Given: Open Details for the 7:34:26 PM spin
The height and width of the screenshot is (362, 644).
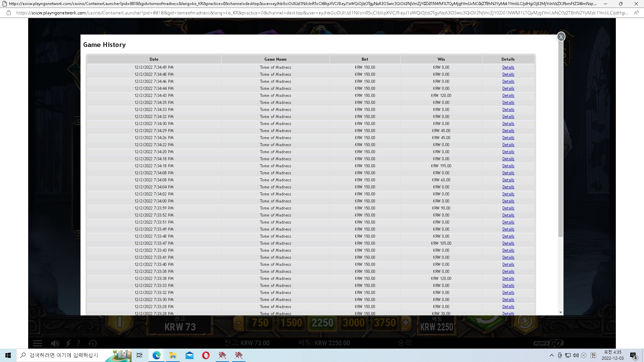Looking at the screenshot, I should point(508,138).
